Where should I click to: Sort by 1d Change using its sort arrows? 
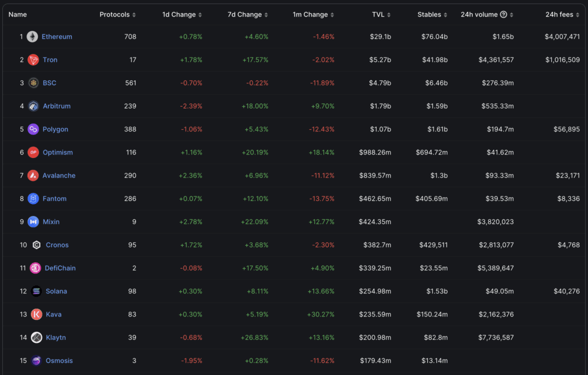pos(200,14)
